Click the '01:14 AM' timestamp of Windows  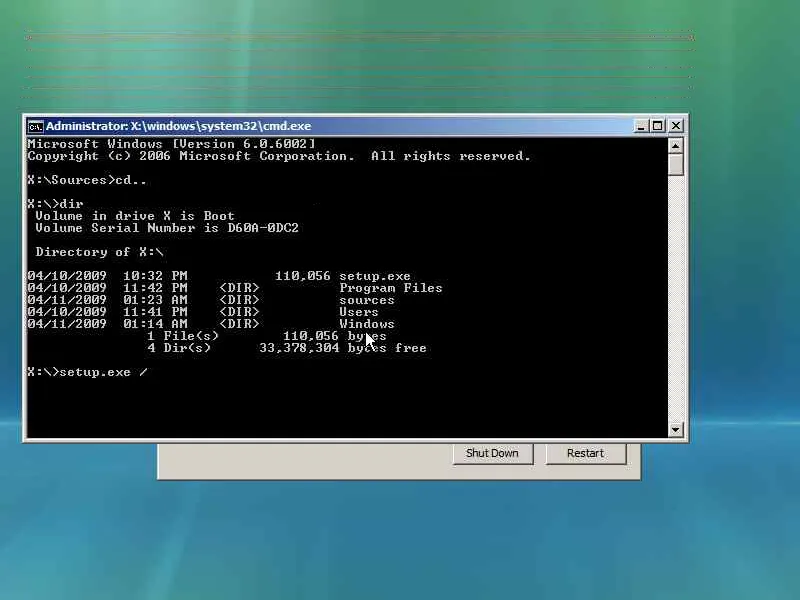coord(155,324)
